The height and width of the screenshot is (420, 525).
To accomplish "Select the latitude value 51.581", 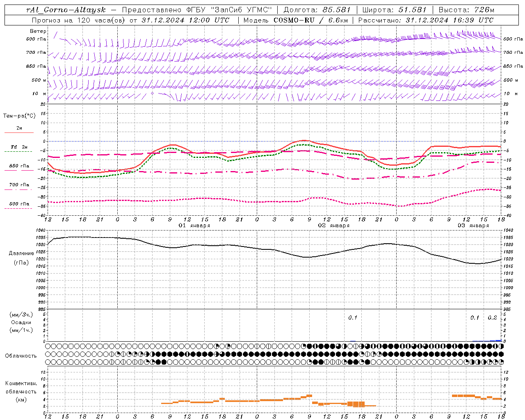I will click(413, 10).
